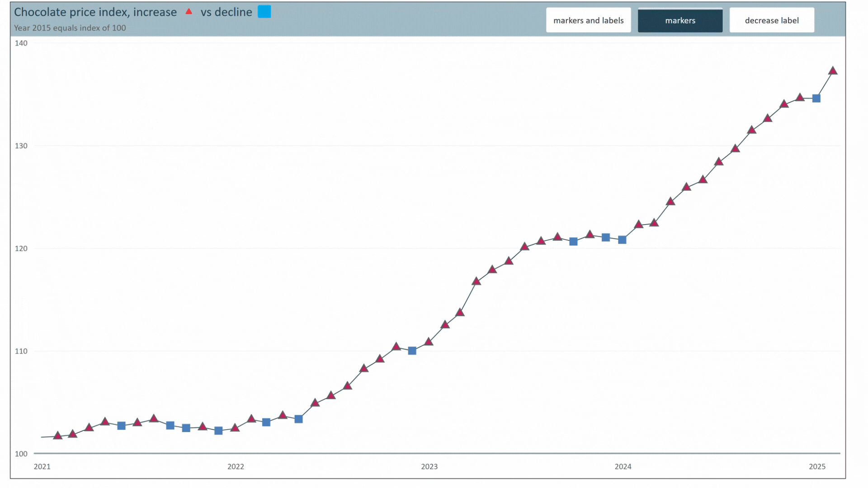Click the blue square decline legend swatch
Viewport: 868px width, 488px height.
(x=264, y=12)
